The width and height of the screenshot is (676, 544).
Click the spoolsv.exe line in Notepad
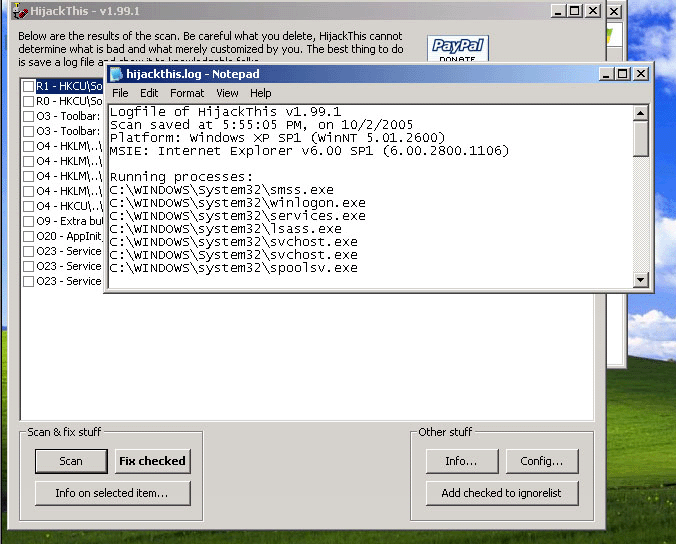point(234,268)
